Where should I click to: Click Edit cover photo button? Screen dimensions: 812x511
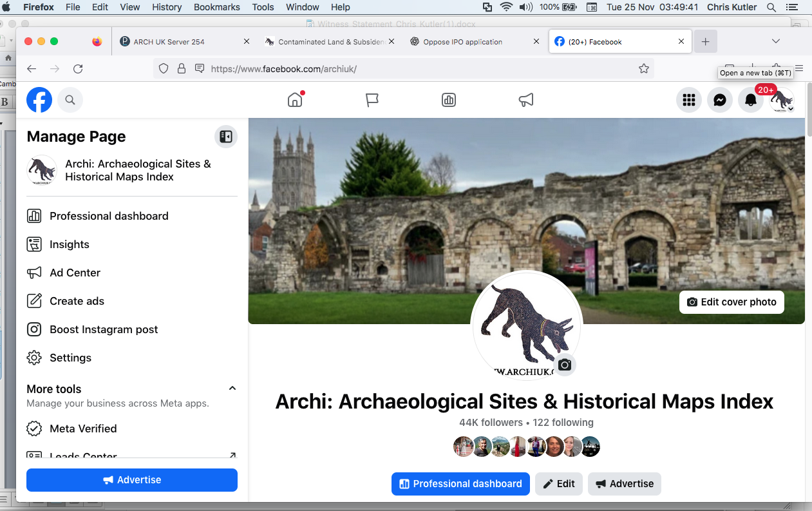[x=732, y=302]
